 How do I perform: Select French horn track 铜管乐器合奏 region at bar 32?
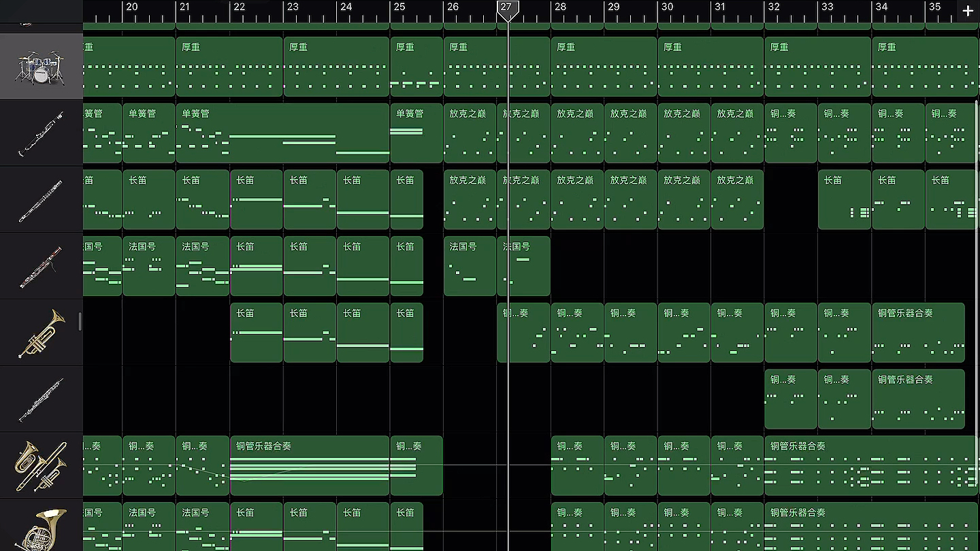[x=871, y=527]
